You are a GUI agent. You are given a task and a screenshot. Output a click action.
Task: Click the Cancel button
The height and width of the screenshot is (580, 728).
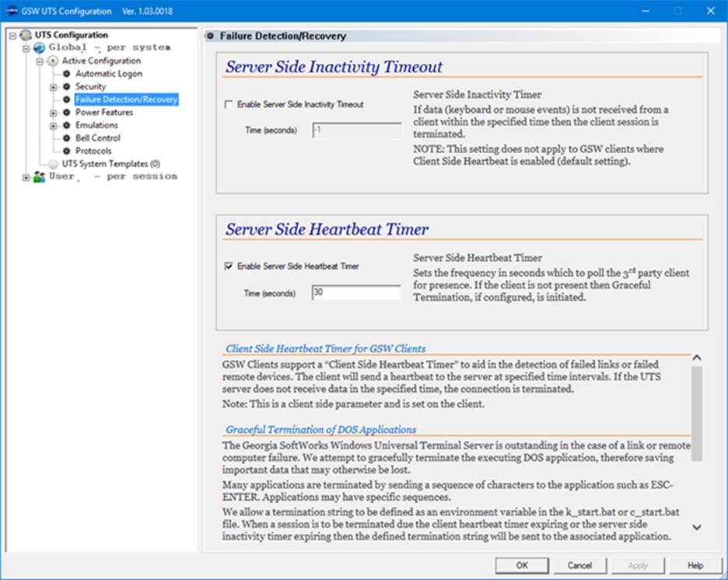pos(579,565)
